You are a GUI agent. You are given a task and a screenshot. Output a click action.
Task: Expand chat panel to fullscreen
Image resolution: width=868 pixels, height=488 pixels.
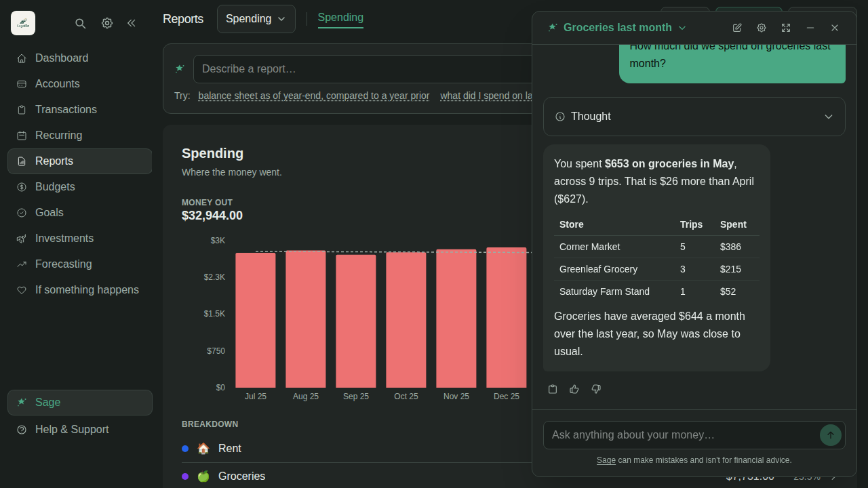tap(786, 28)
